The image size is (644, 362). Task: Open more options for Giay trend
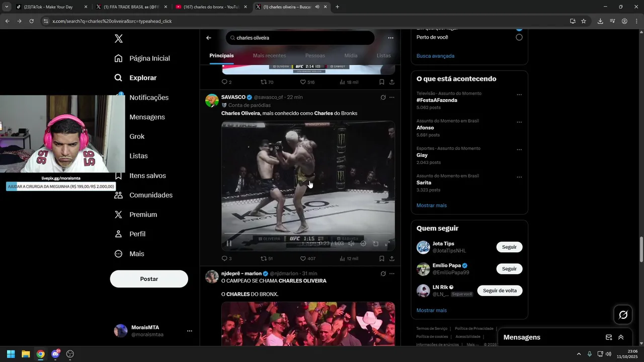[x=519, y=150]
